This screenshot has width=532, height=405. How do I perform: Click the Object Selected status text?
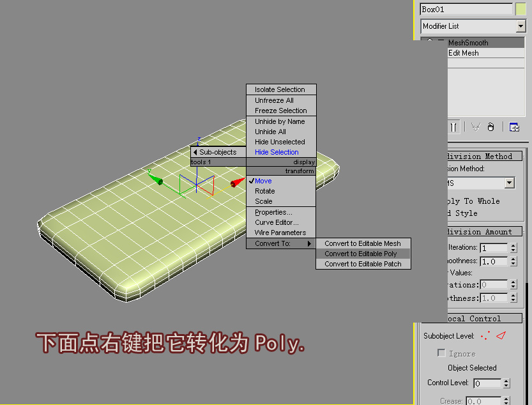[x=472, y=368]
